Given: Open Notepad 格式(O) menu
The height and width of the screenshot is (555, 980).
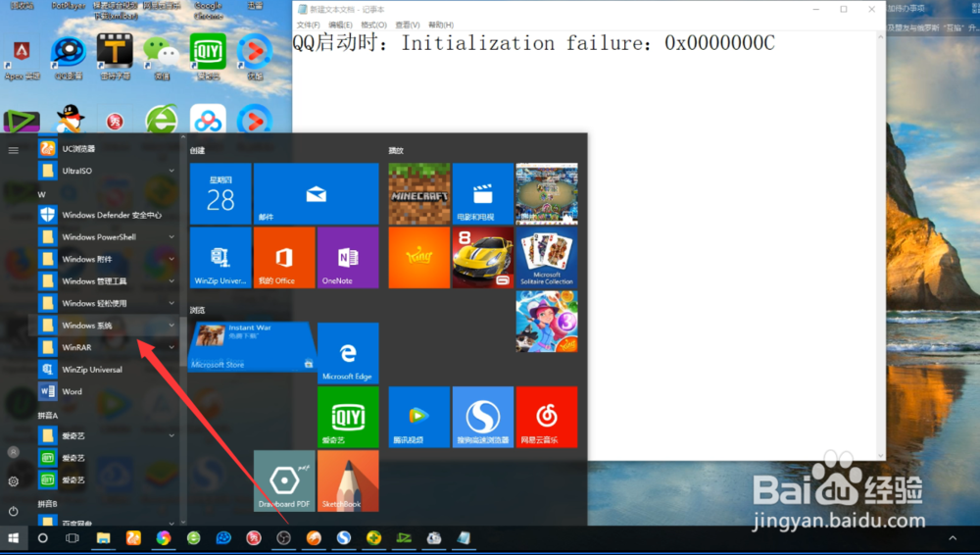Looking at the screenshot, I should point(373,25).
